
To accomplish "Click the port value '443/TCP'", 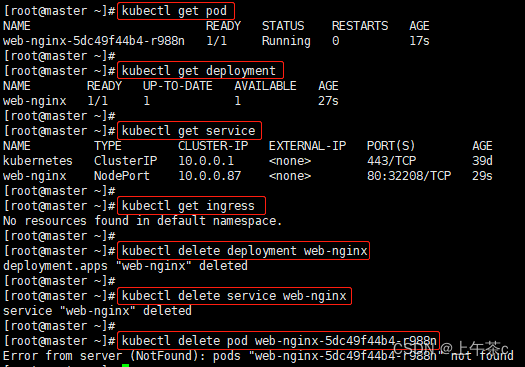I will pos(391,161).
